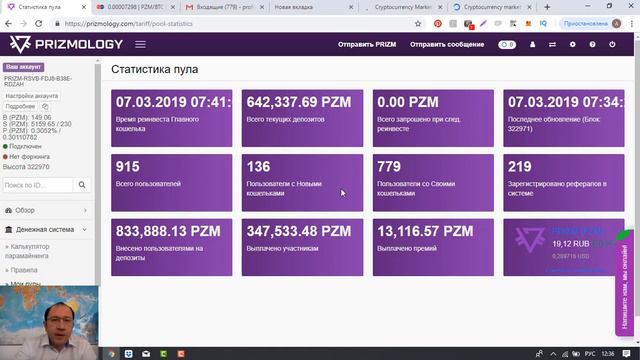Switch to the Gmail Входящие tab
640x360 pixels.
click(x=224, y=7)
